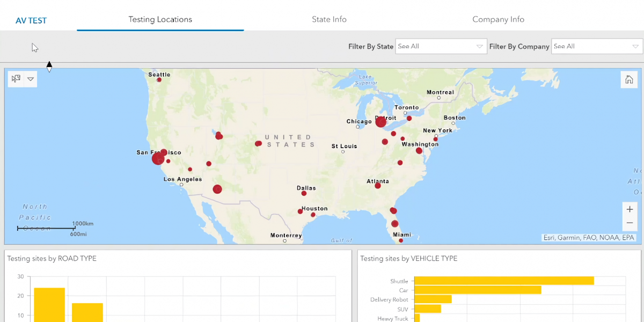Click the AV TEST title link
Viewport: 644px width, 322px height.
pos(31,21)
